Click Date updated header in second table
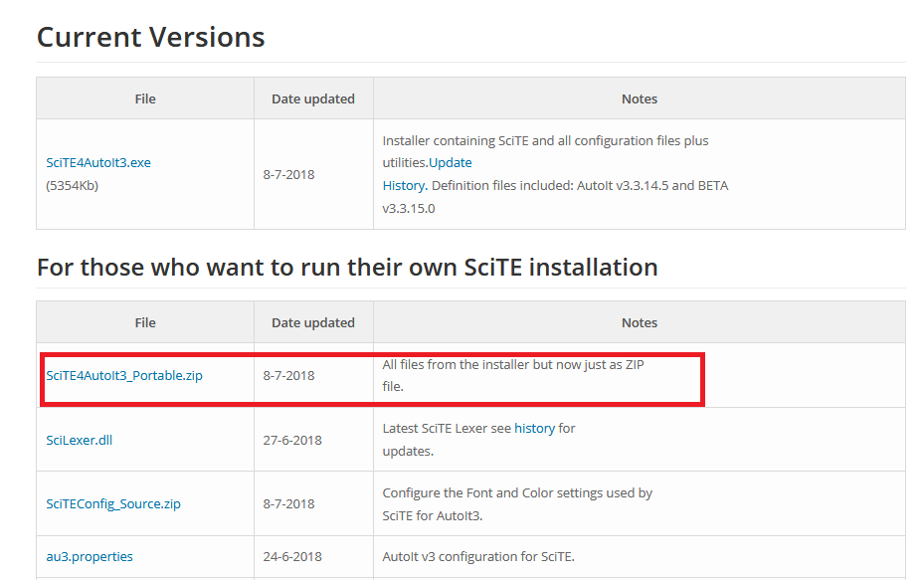The height and width of the screenshot is (580, 924). [313, 323]
